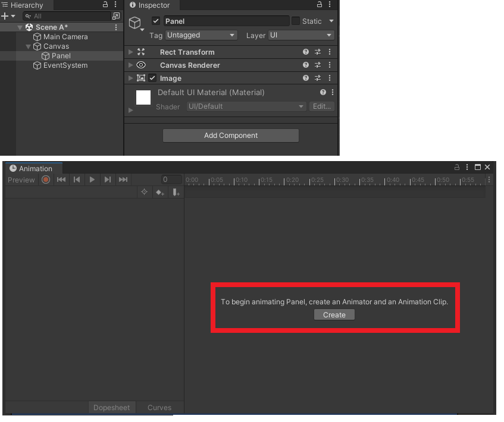Go to next keyframe in Animation
The height and width of the screenshot is (422, 504).
click(108, 179)
